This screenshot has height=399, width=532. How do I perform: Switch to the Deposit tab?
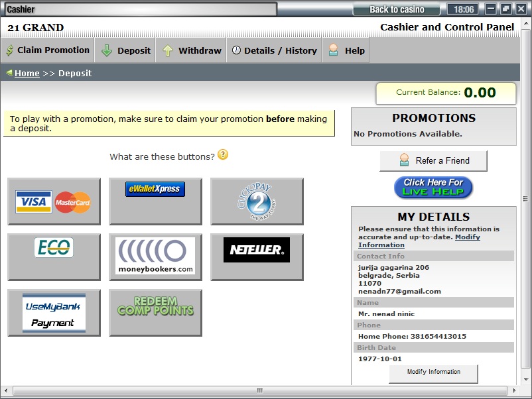pyautogui.click(x=125, y=50)
